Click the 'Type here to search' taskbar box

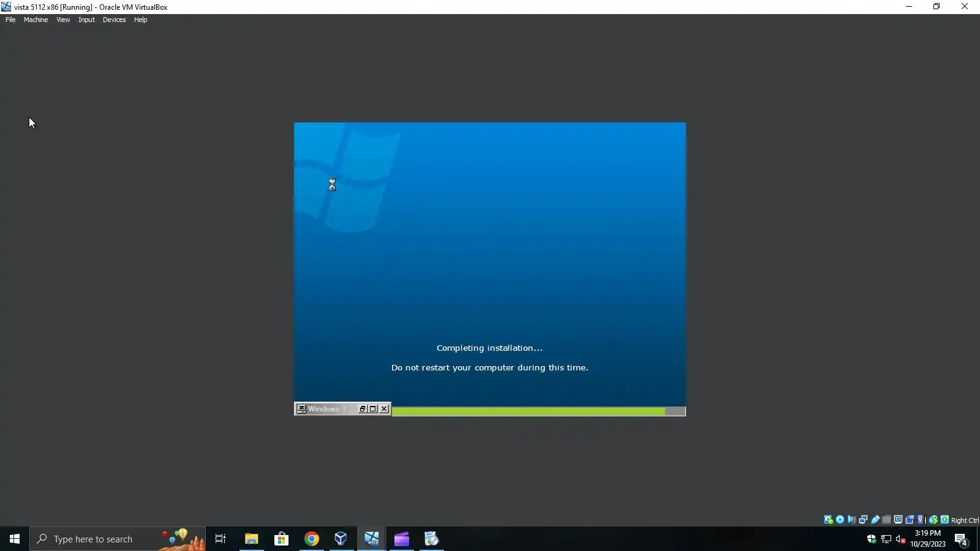pos(118,539)
